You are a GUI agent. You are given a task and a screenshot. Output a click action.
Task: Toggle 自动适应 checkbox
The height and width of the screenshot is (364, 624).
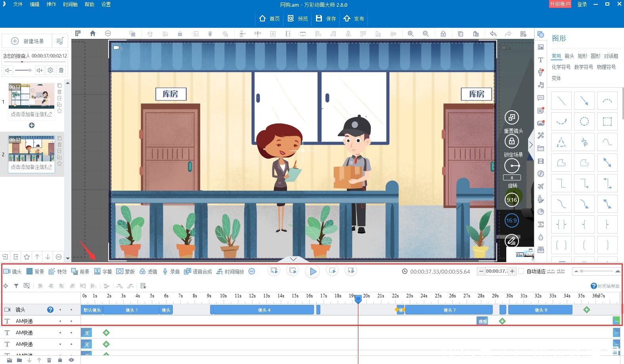521,271
